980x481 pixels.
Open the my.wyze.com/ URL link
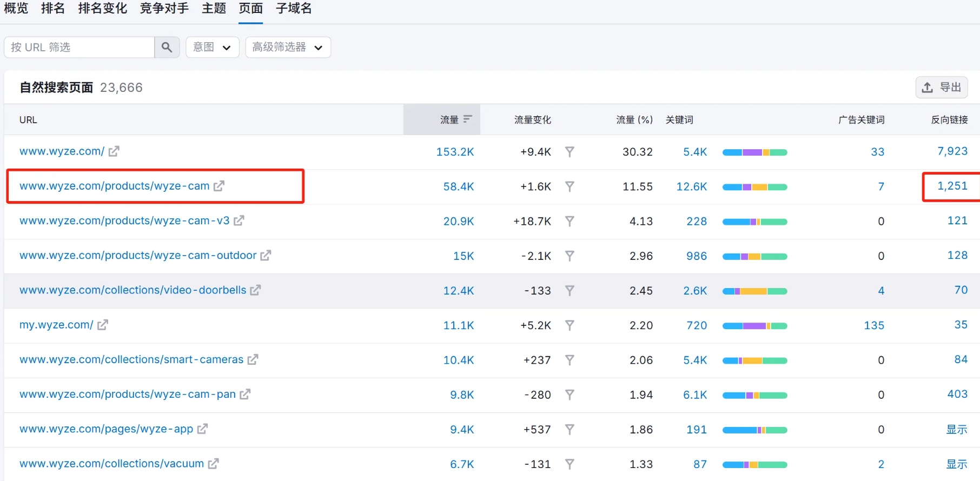pos(56,325)
